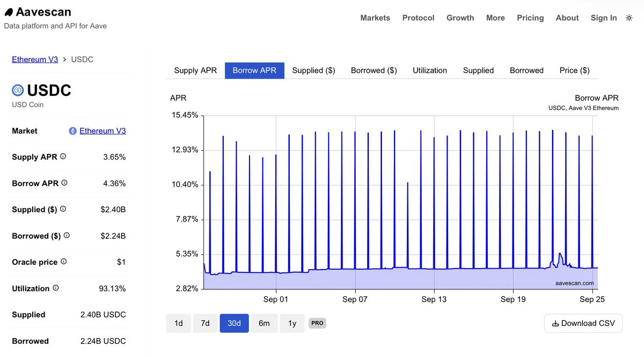The width and height of the screenshot is (644, 357).
Task: Switch to the Supplied tab without dollar sign
Action: point(478,70)
